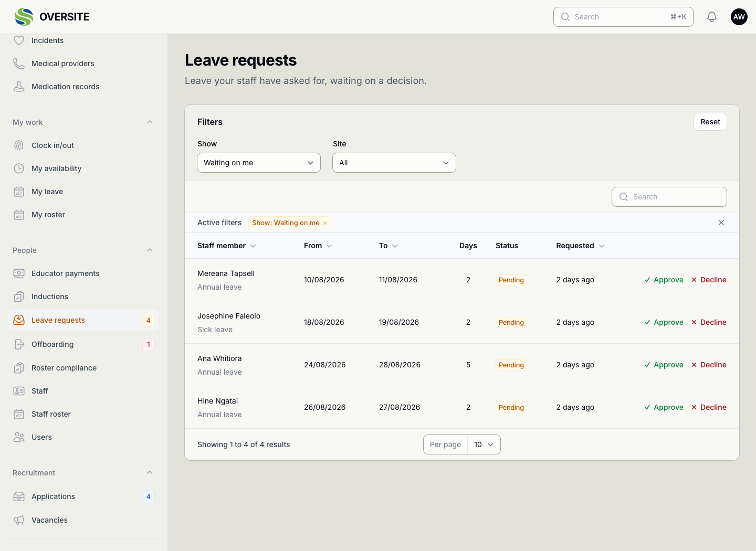Click the Users people icon
The height and width of the screenshot is (551, 756).
(x=19, y=437)
